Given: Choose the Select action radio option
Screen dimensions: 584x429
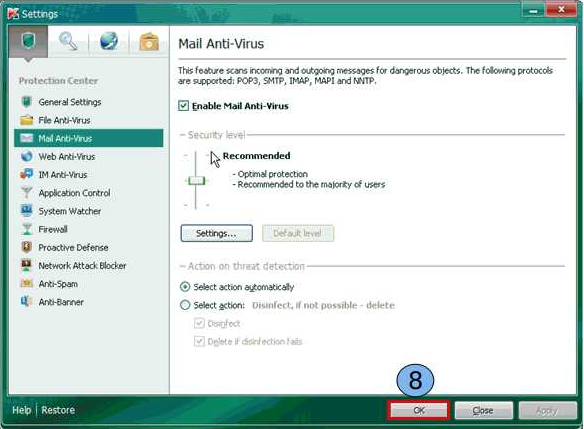Looking at the screenshot, I should point(185,305).
